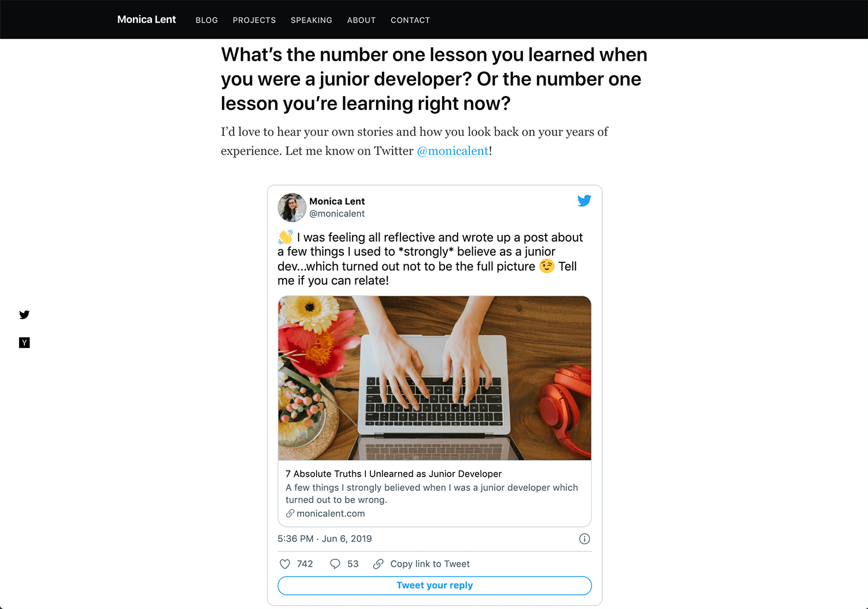Navigate to the ABOUT page

pos(361,20)
